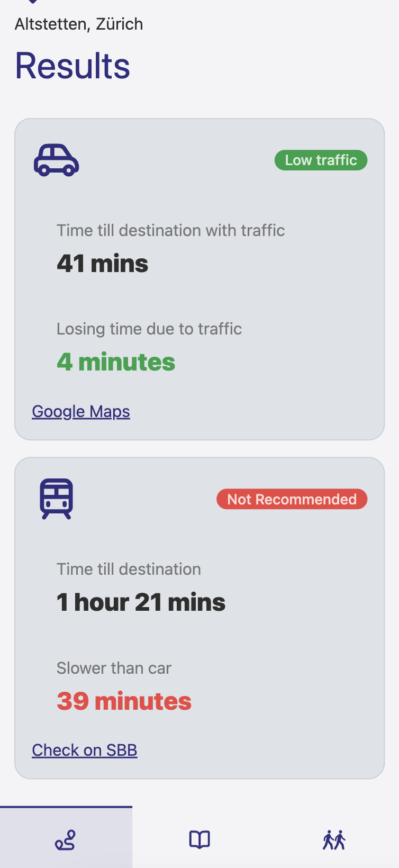399x868 pixels.
Task: Open the book tab in bottom navigation
Action: pos(199,839)
